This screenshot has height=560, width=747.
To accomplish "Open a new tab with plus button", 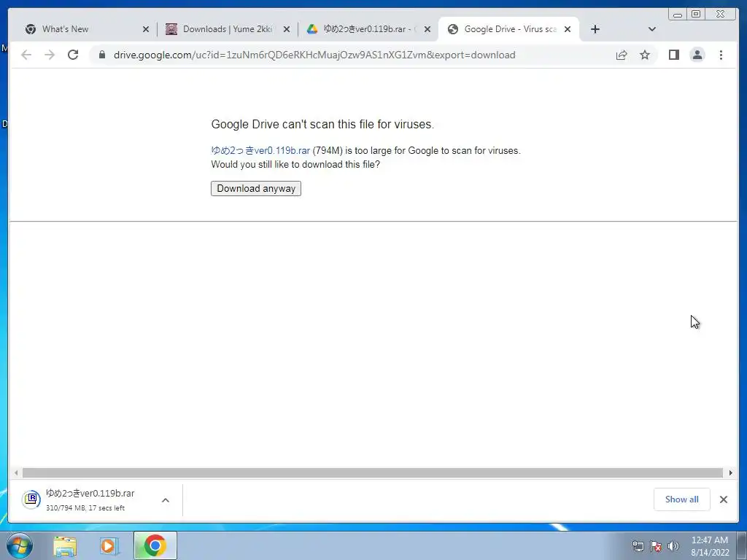I will pos(595,29).
